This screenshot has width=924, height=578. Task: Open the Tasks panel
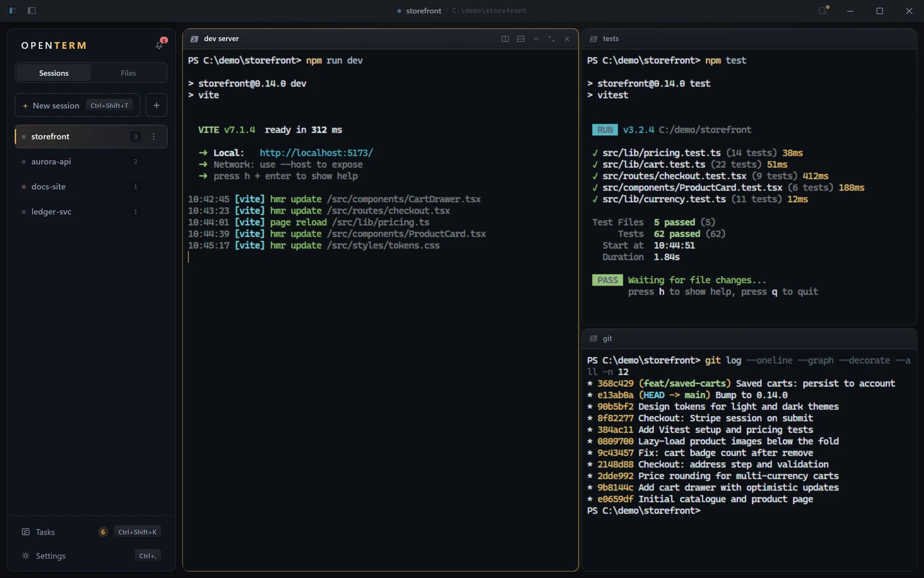tap(91, 532)
